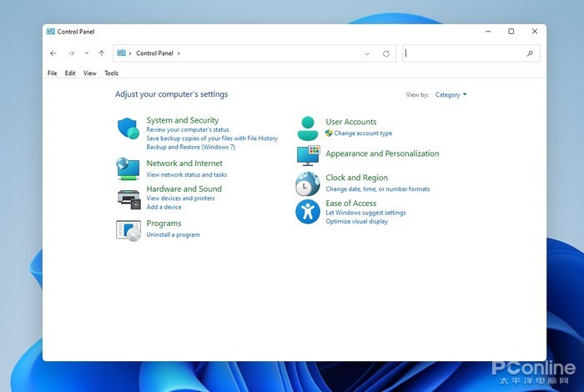Click the Hardware and Sound printer icon

pyautogui.click(x=128, y=199)
